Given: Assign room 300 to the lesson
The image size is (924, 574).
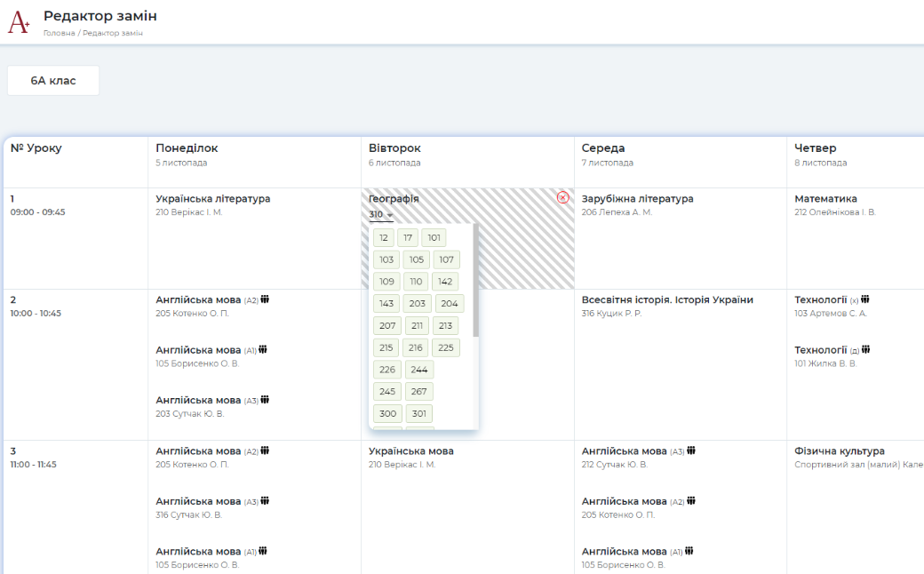Looking at the screenshot, I should [x=387, y=414].
